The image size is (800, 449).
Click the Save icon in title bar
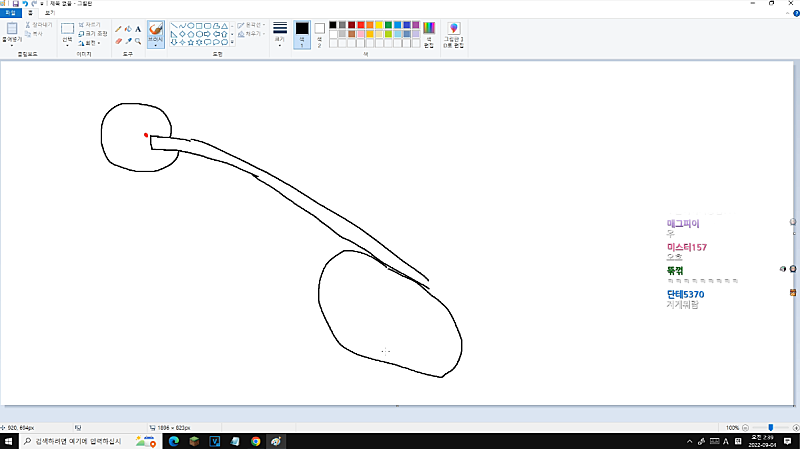click(x=14, y=4)
